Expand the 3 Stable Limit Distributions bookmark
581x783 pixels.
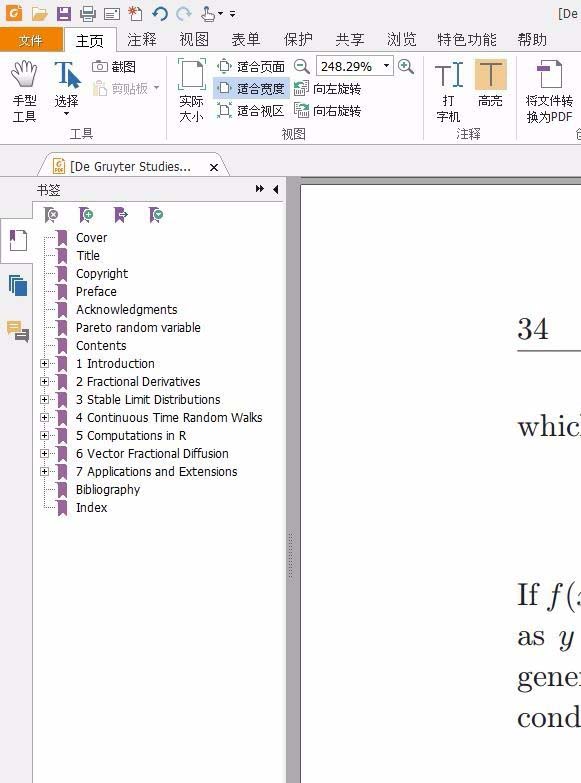44,399
